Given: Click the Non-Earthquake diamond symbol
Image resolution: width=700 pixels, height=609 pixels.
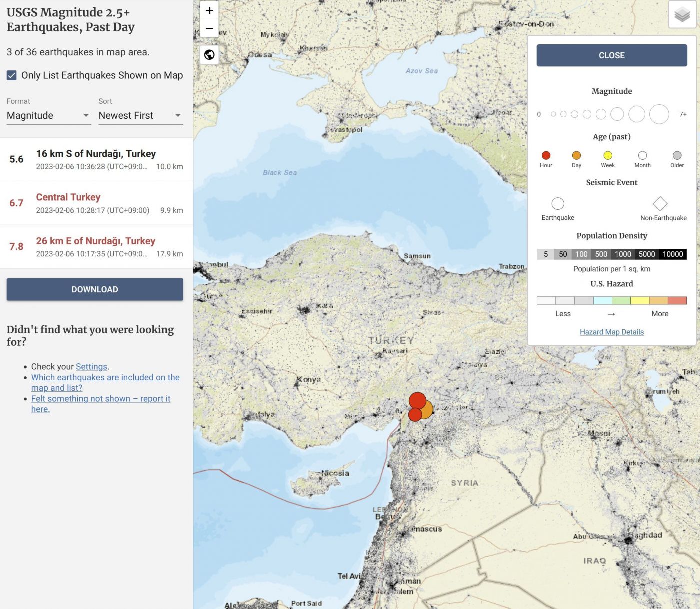Looking at the screenshot, I should [x=660, y=204].
